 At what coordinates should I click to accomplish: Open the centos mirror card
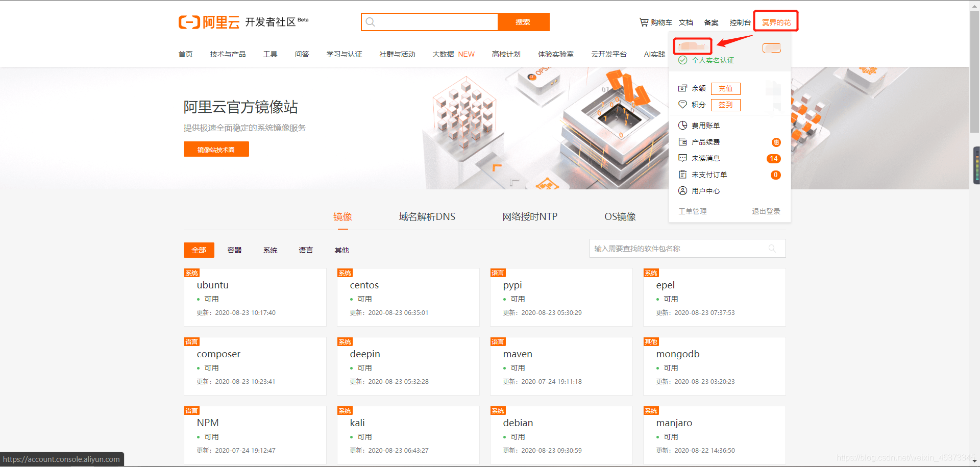pyautogui.click(x=408, y=297)
